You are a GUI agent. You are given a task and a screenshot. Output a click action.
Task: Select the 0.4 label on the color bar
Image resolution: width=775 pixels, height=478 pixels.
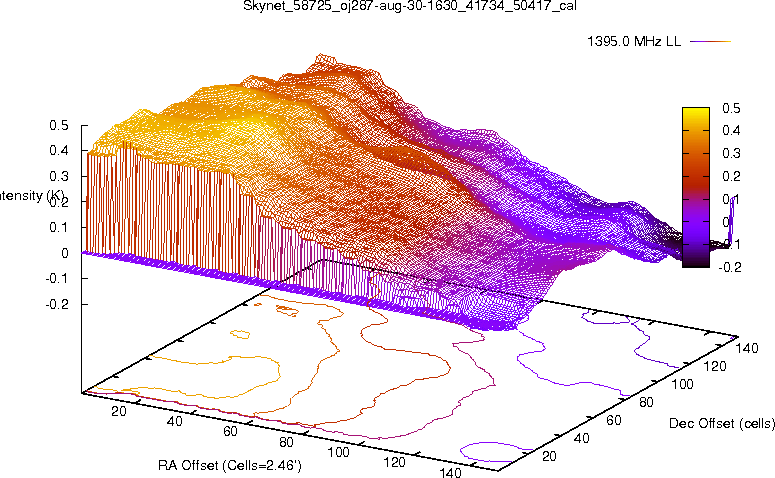point(731,130)
